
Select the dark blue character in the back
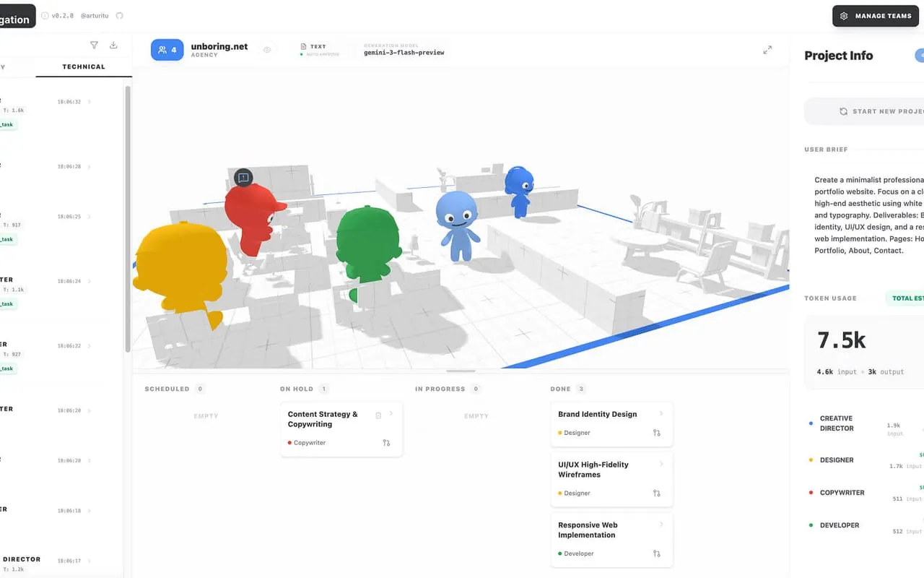coord(519,191)
